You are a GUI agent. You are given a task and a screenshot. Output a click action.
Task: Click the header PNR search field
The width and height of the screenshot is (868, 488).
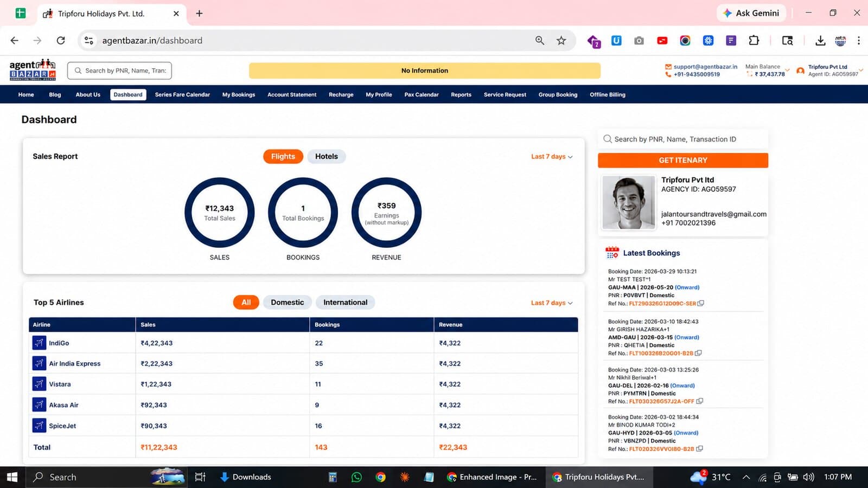pyautogui.click(x=119, y=70)
